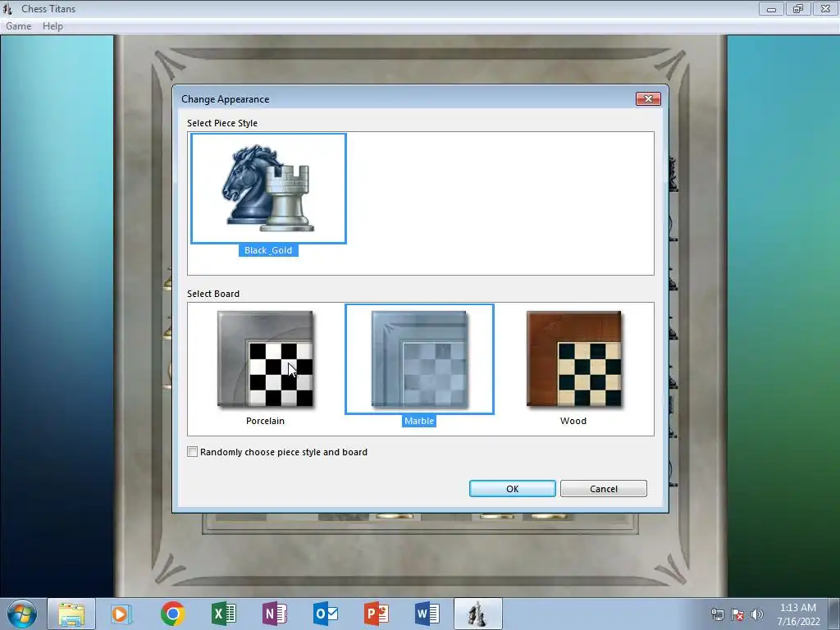The width and height of the screenshot is (840, 630).
Task: Open the Windows Start menu
Action: tap(22, 614)
